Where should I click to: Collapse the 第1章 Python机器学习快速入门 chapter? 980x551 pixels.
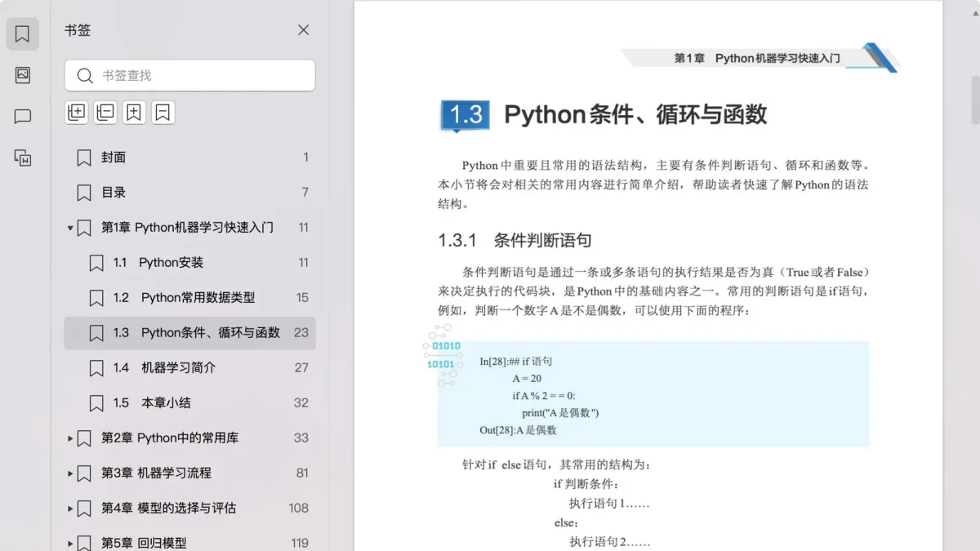pos(70,228)
